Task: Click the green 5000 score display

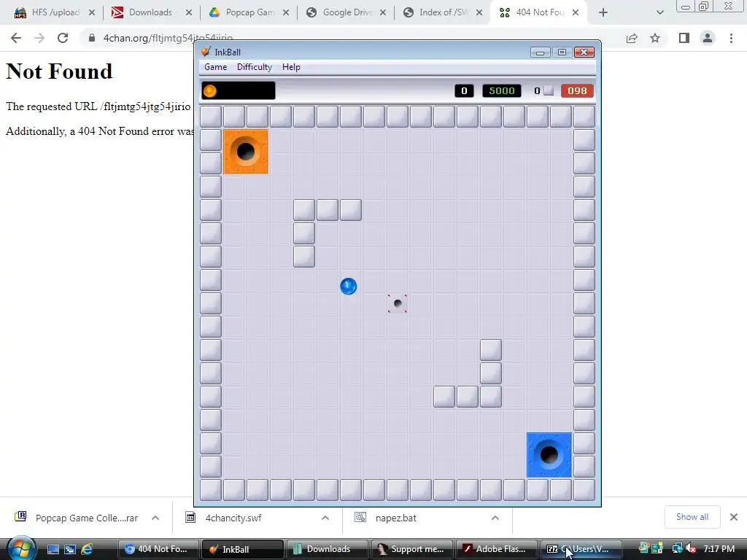Action: click(502, 90)
